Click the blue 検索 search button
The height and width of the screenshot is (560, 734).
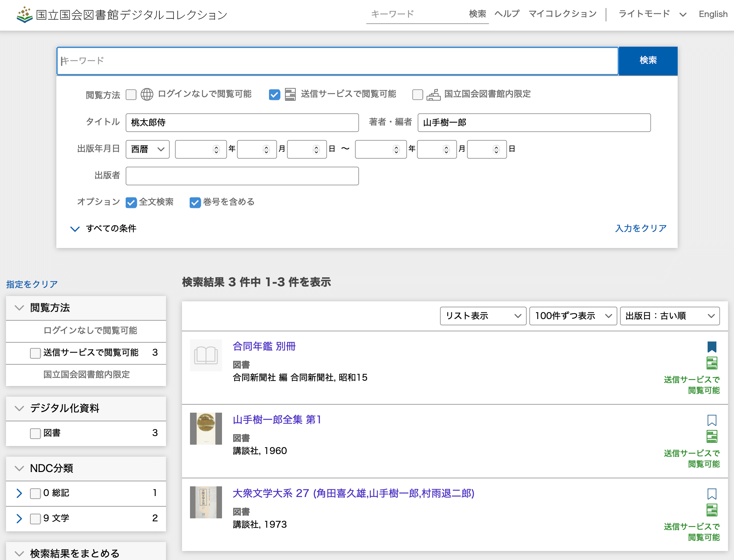tap(648, 61)
